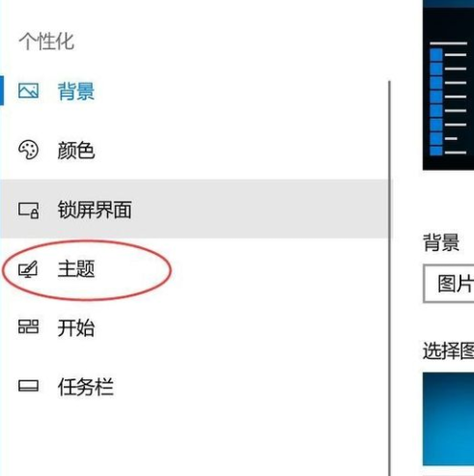Click the 背景 label above the dropdown
Image resolution: width=474 pixels, height=476 pixels.
(x=441, y=242)
